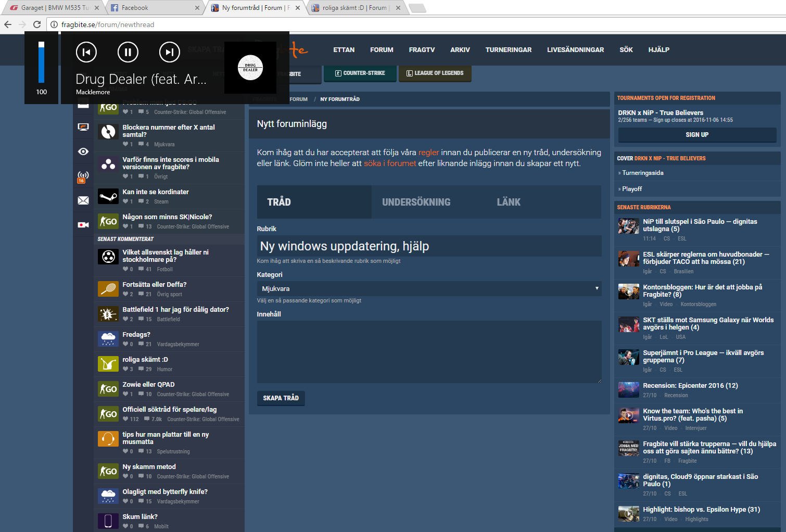
Task: Skip to the previous track in media overlay
Action: 86,52
